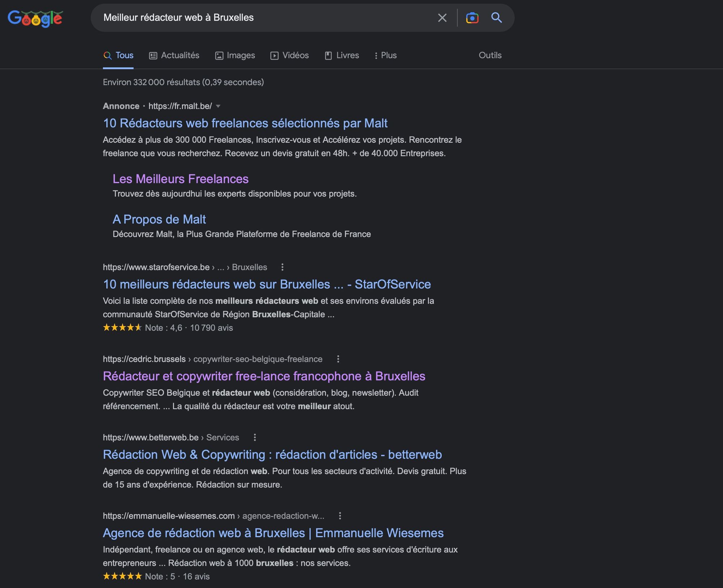The image size is (723, 588).
Task: Open the Les Meilleurs Freelances sitelink
Action: pyautogui.click(x=180, y=179)
